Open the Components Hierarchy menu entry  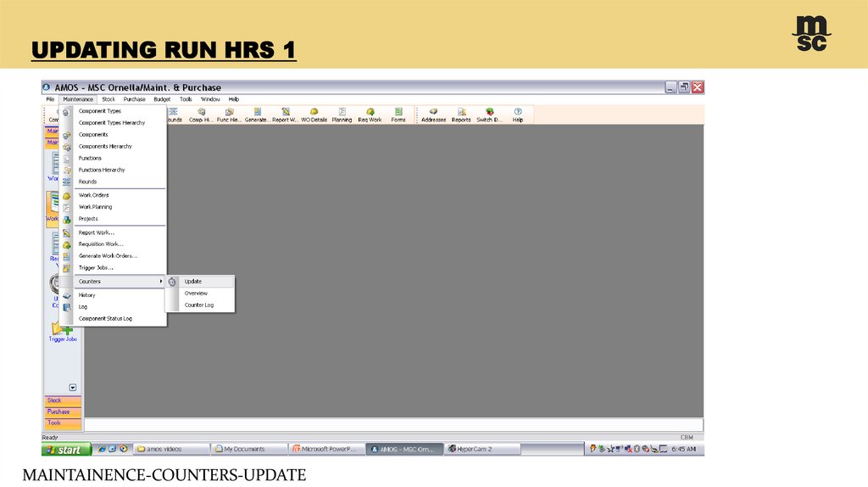(x=113, y=146)
